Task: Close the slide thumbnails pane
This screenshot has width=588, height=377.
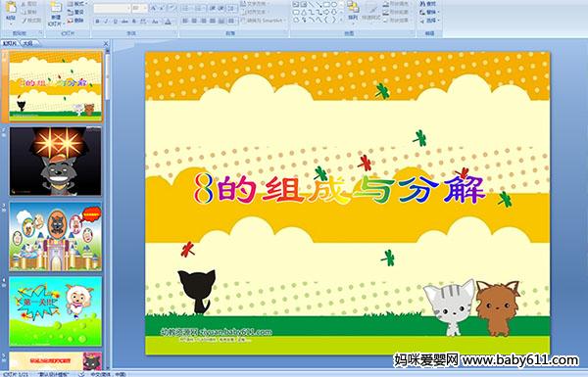Action: (x=106, y=43)
